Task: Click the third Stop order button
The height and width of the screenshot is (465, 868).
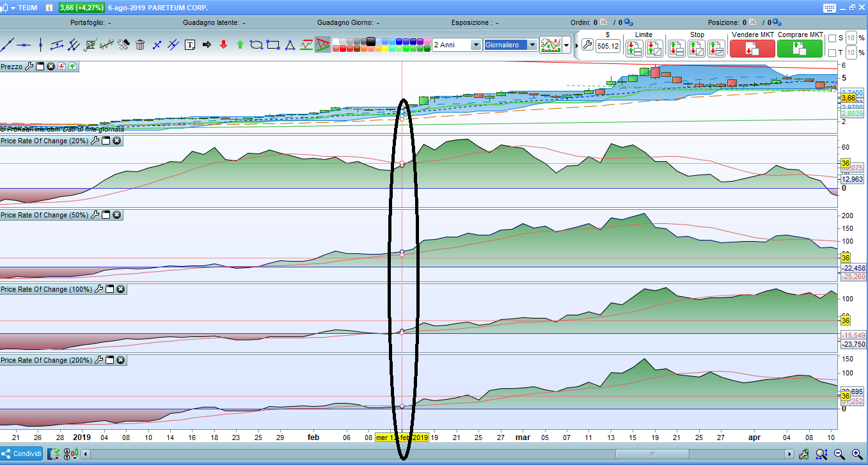Action: (x=716, y=49)
